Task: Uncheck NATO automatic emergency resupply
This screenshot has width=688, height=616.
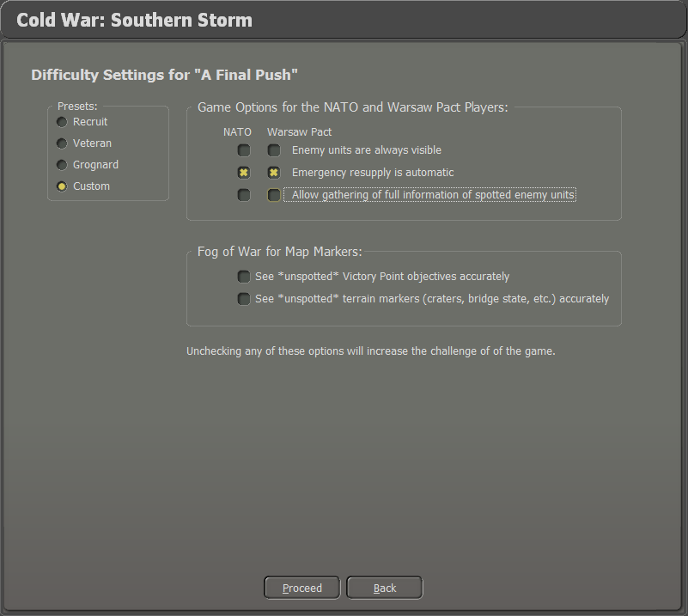Action: click(x=244, y=173)
